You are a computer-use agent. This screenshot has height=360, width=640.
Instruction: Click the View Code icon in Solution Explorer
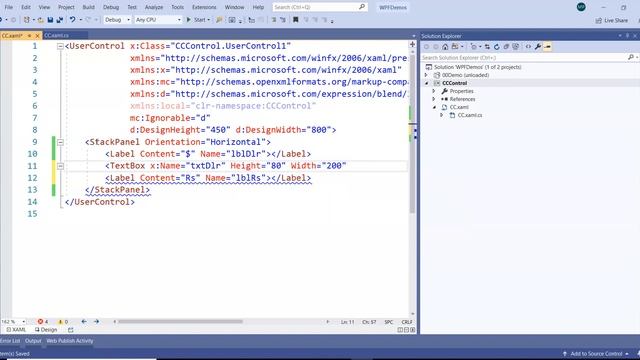tap(528, 47)
